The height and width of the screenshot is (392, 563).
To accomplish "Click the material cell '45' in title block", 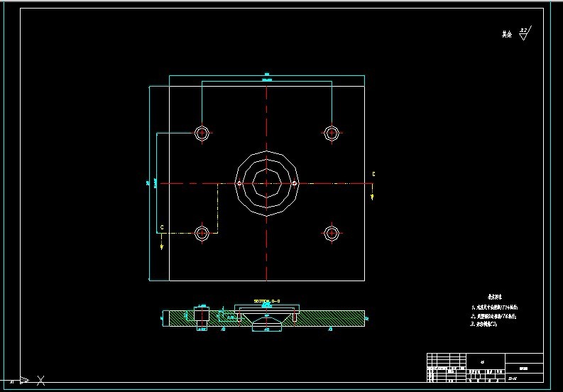I will coord(482,362).
